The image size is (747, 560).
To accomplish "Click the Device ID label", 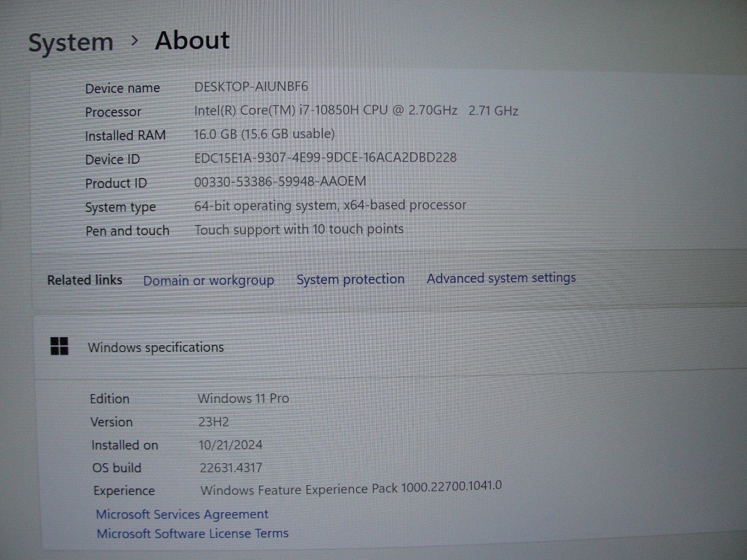I will click(113, 160).
